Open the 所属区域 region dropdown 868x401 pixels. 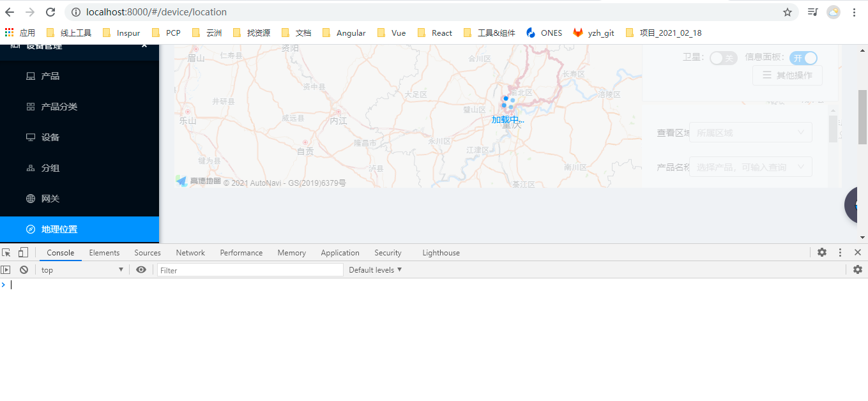tap(750, 132)
